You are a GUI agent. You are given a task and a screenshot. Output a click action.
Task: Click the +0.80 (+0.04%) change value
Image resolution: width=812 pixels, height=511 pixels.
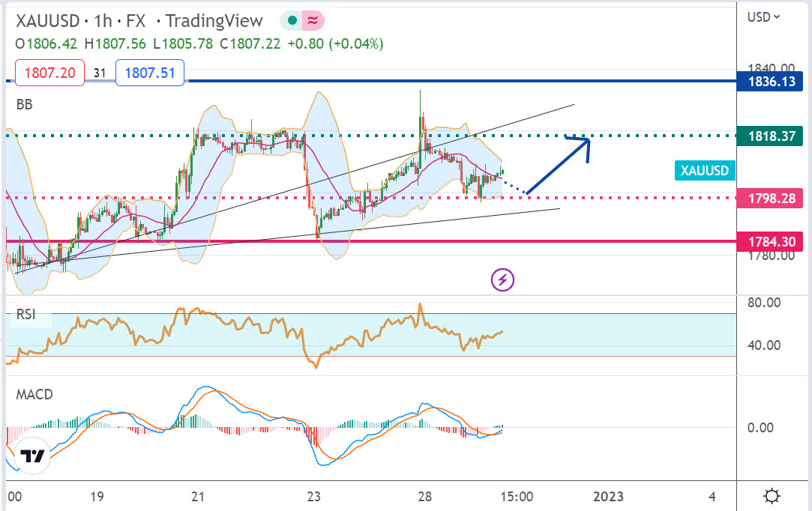pos(336,44)
